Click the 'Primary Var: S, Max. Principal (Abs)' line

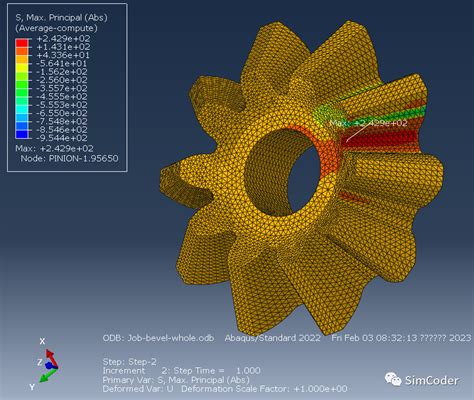point(176,380)
